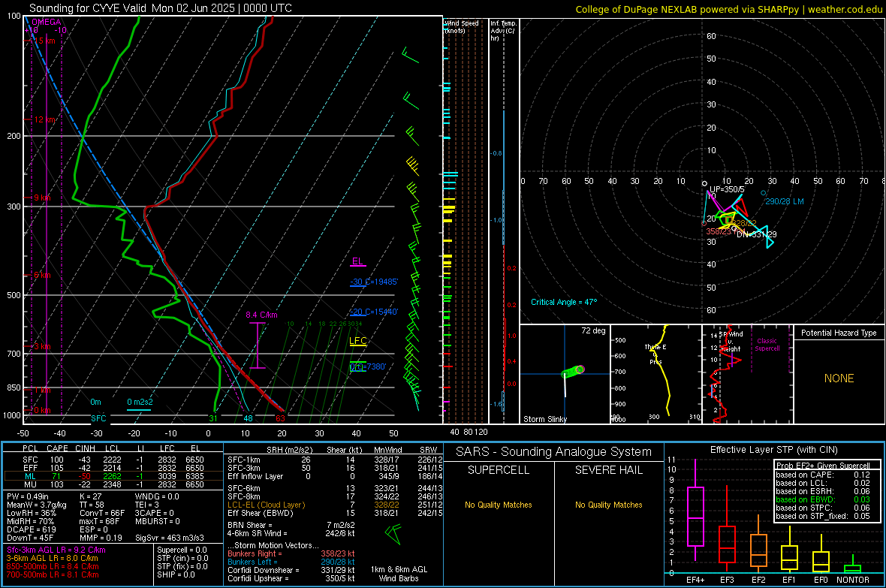Click the NONE hazard type value
Screen dimensions: 886x588
[839, 378]
